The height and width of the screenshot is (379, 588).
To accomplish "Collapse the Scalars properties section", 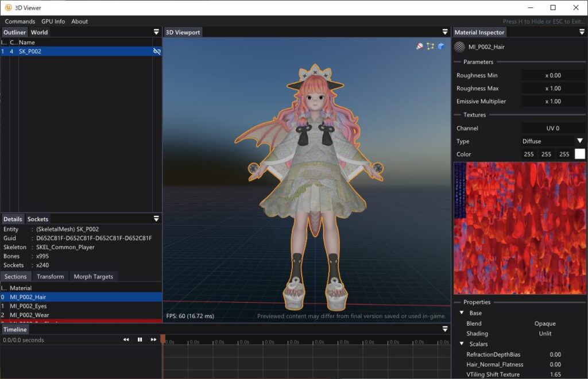I will point(462,343).
